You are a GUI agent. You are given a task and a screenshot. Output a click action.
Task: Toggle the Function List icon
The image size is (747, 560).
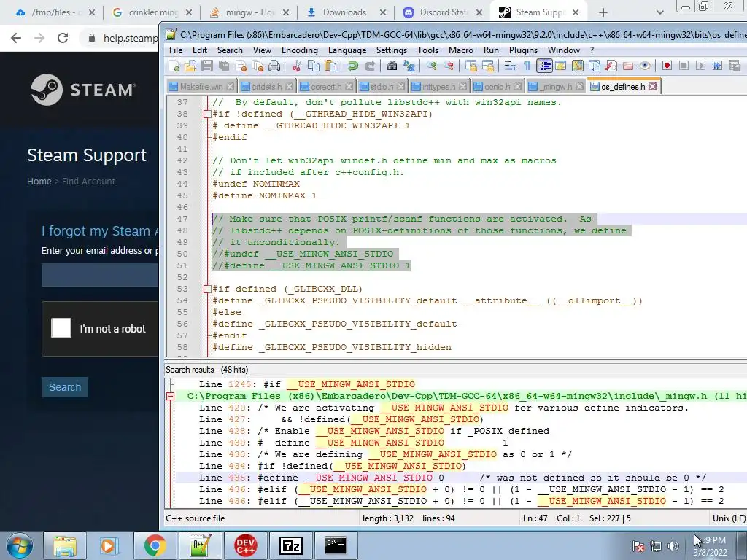tap(611, 66)
